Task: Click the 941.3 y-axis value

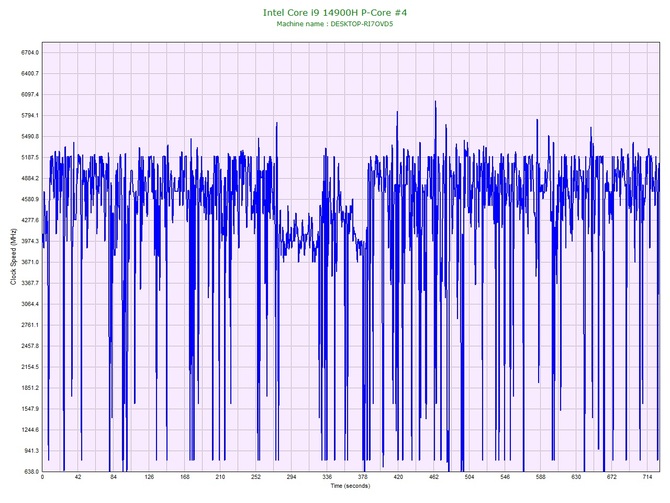Action: tap(31, 450)
